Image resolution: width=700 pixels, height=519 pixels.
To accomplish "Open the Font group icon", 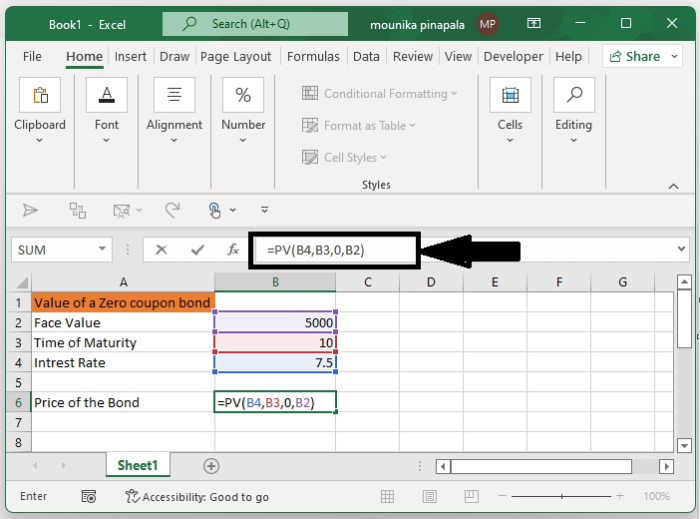I will point(106,95).
